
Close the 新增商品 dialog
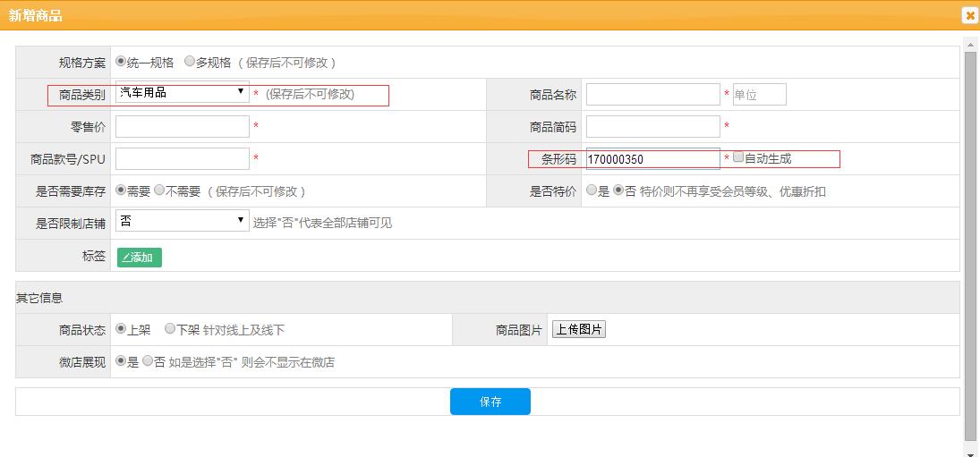coord(969,15)
